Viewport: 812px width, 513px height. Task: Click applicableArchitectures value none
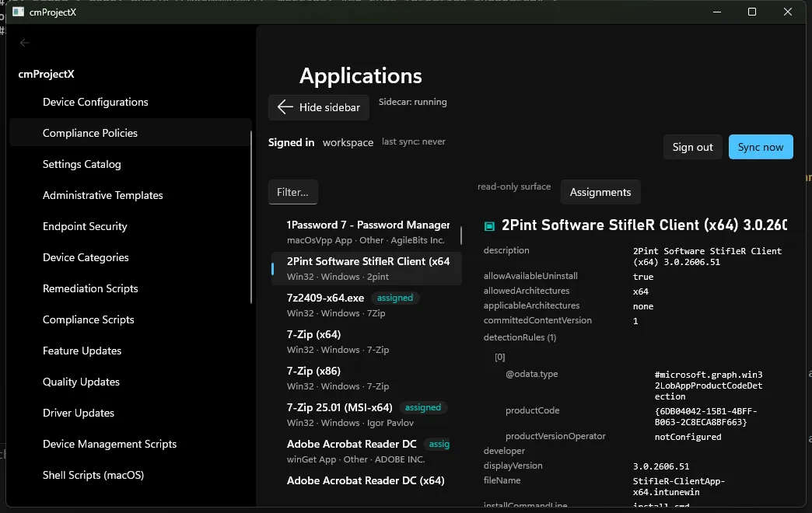643,306
